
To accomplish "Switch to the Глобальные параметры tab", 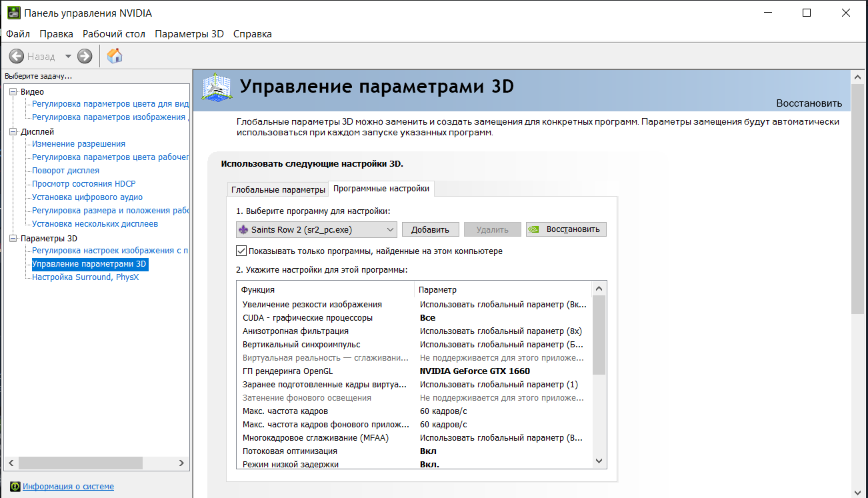I will pos(278,189).
